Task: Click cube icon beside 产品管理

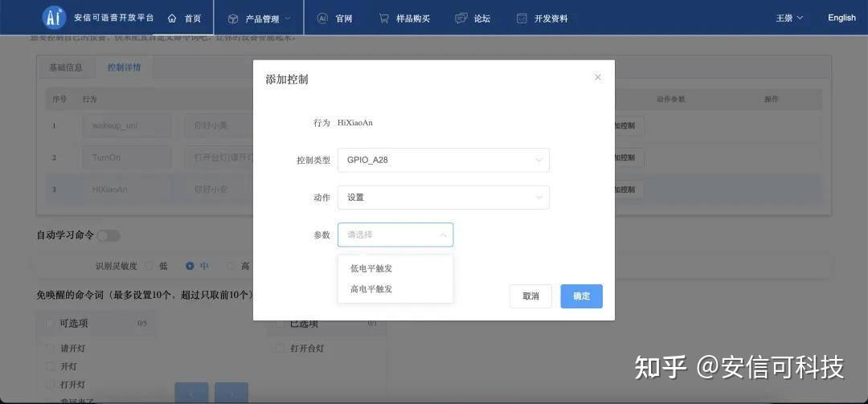Action: click(x=233, y=18)
